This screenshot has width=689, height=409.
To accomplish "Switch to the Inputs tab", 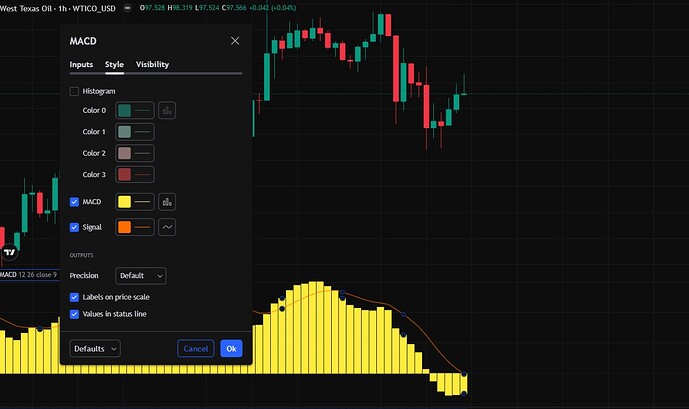I will [81, 65].
